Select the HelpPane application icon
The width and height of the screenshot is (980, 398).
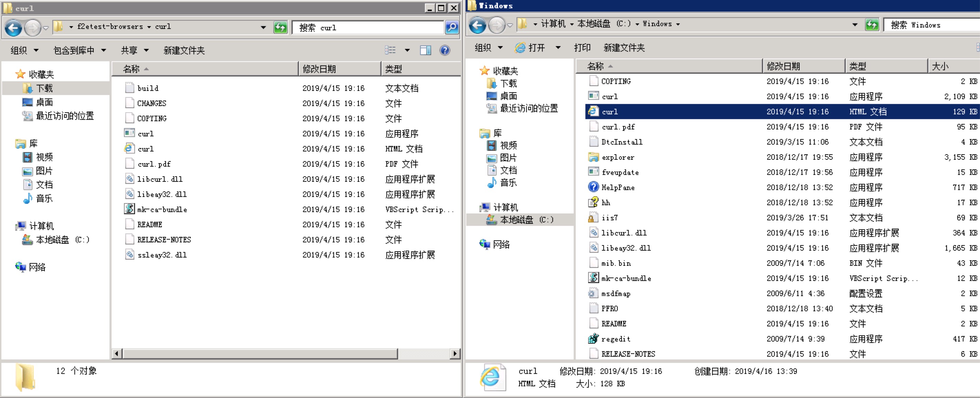594,187
